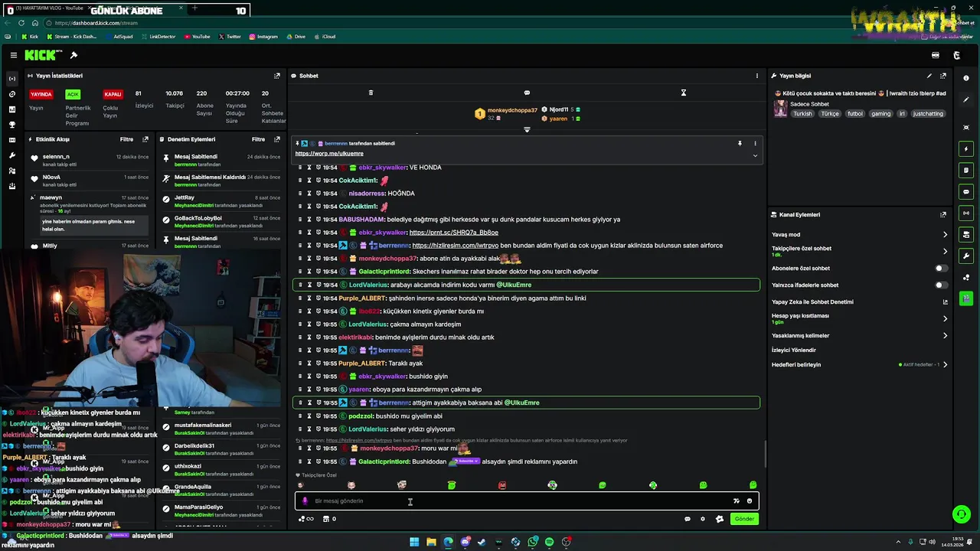Open the community users icon in left sidebar
Viewport: 980px width, 551px height.
[x=11, y=171]
